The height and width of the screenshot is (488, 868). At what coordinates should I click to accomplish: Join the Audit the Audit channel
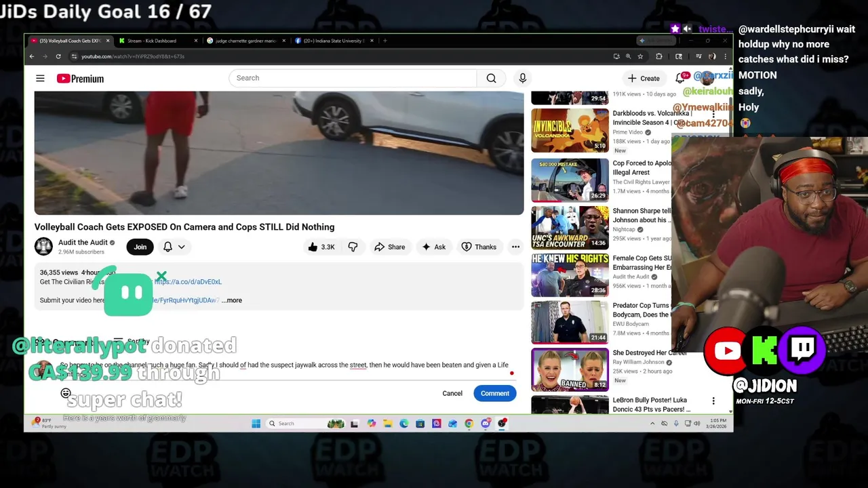[140, 247]
